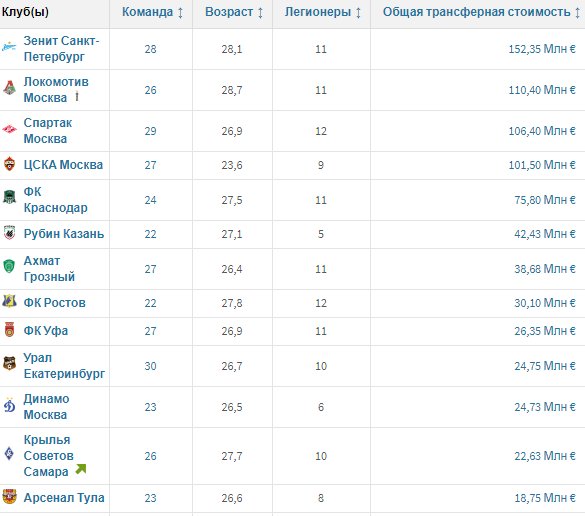Click the Zenit Saint Petersburg club logo

[x=9, y=47]
